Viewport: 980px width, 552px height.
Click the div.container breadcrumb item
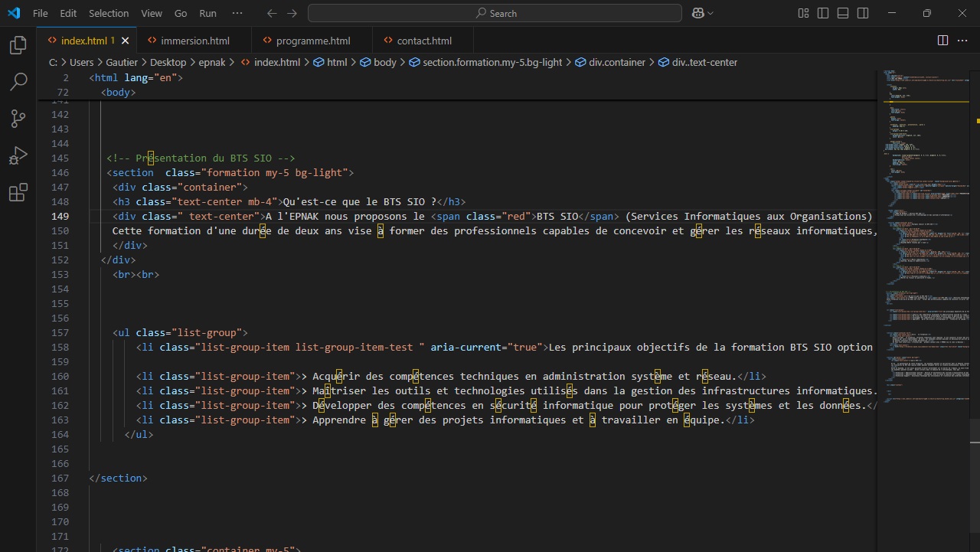point(616,62)
